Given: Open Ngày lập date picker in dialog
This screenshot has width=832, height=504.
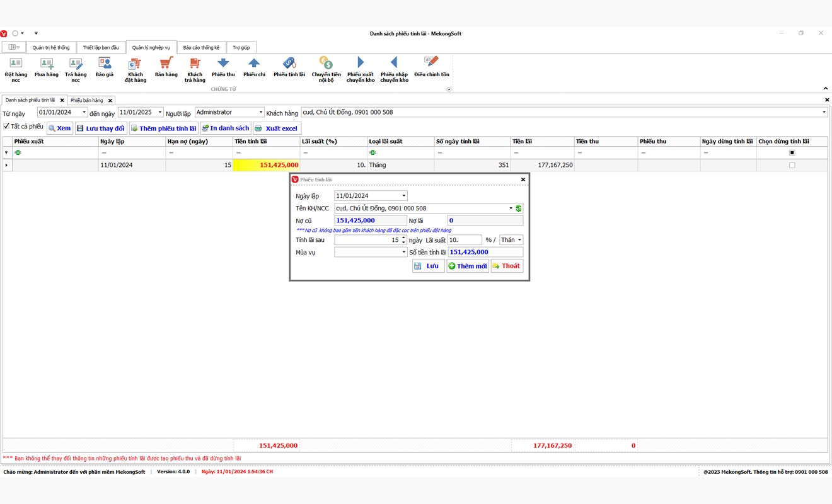Looking at the screenshot, I should pyautogui.click(x=403, y=196).
